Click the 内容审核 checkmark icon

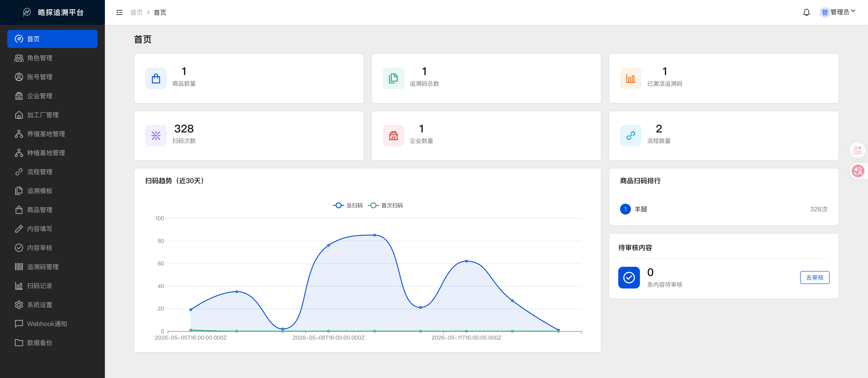[x=19, y=248]
